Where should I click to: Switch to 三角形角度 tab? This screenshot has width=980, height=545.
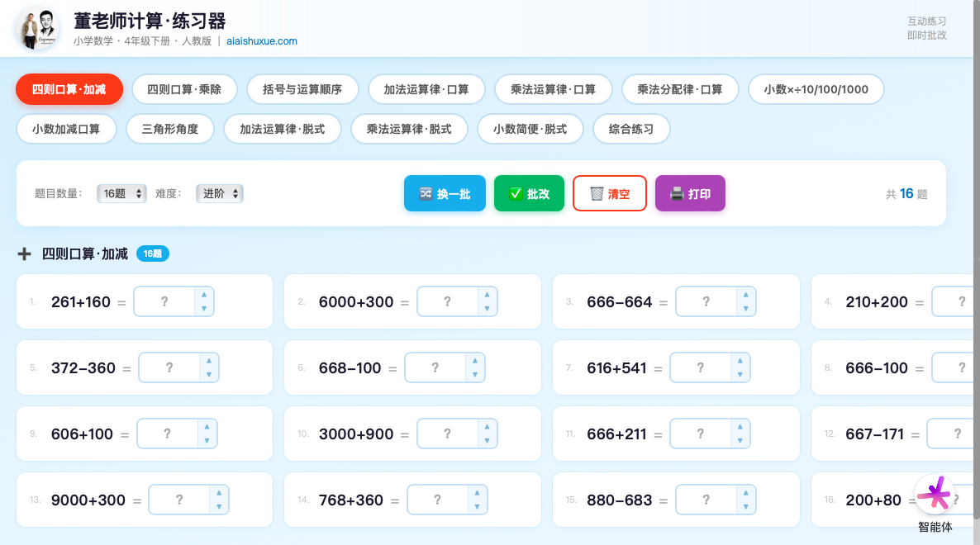170,129
